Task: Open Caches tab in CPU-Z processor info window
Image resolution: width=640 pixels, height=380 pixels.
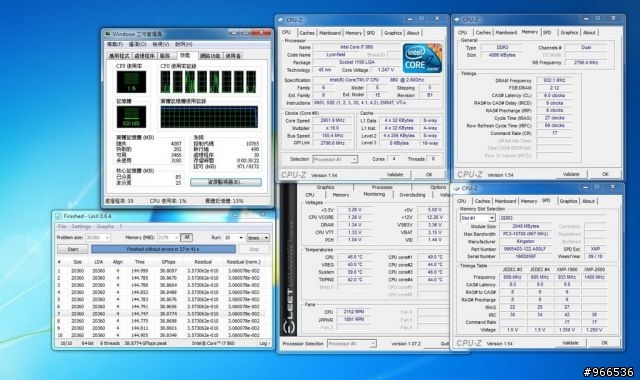Action: 307,33
